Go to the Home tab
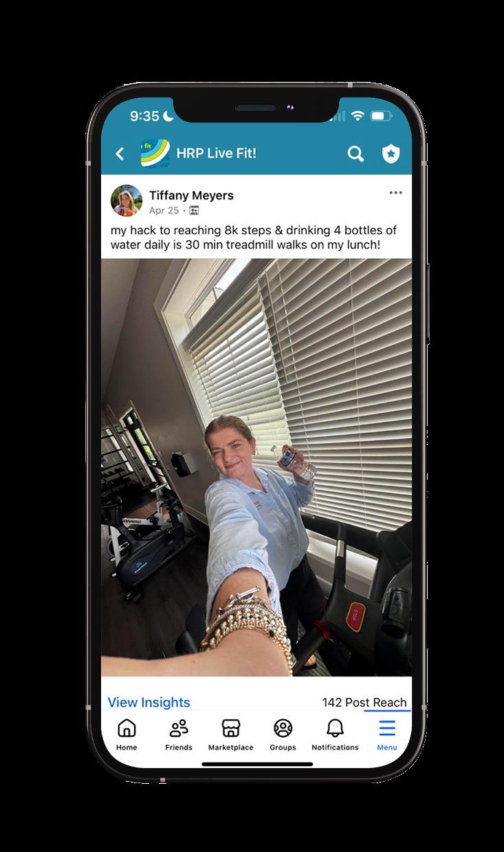This screenshot has width=504, height=852. click(127, 734)
